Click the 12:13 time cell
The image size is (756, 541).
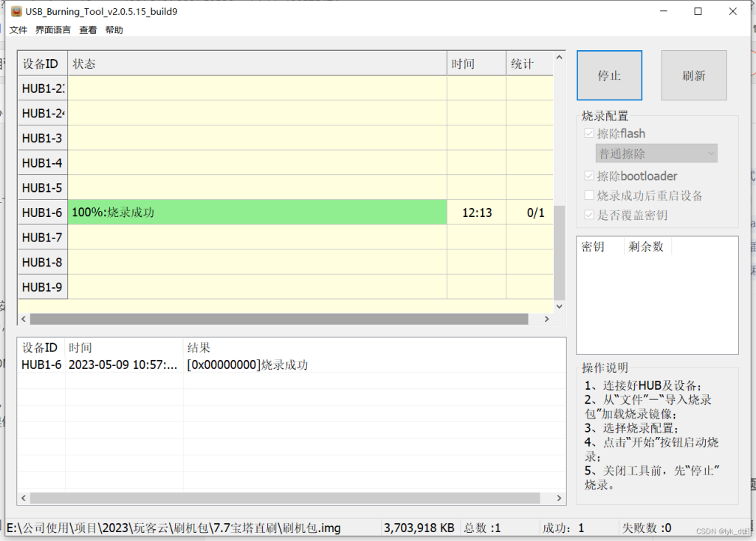[476, 212]
